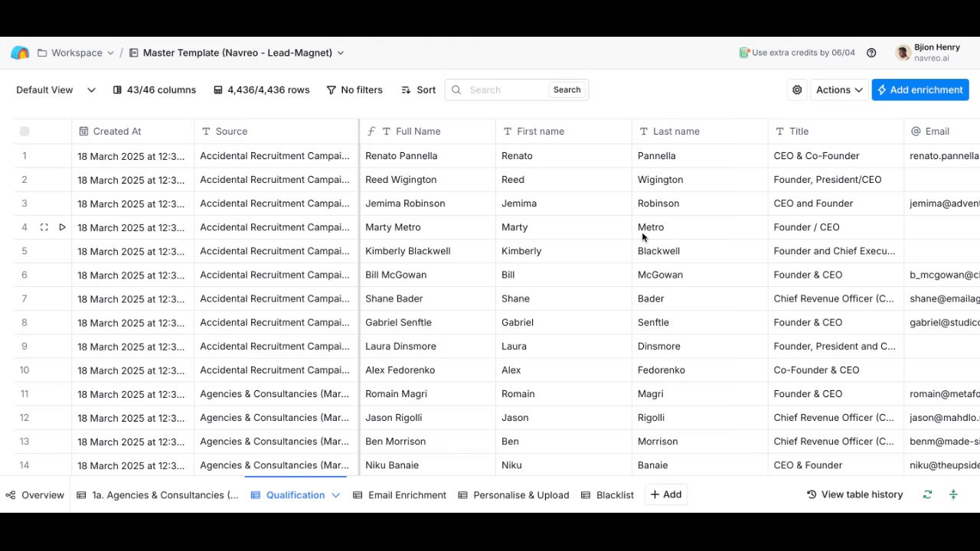980x551 pixels.
Task: Click the user profile avatar
Action: click(903, 53)
